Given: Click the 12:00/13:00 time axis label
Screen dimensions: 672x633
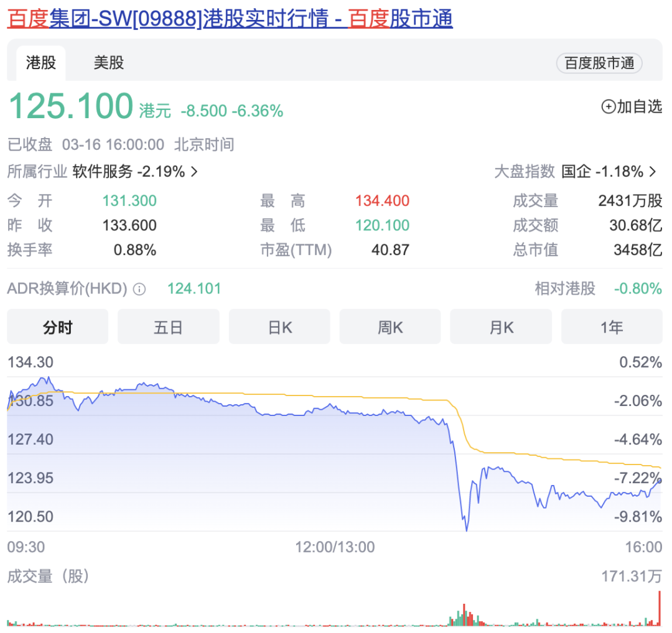Looking at the screenshot, I should pyautogui.click(x=335, y=547).
